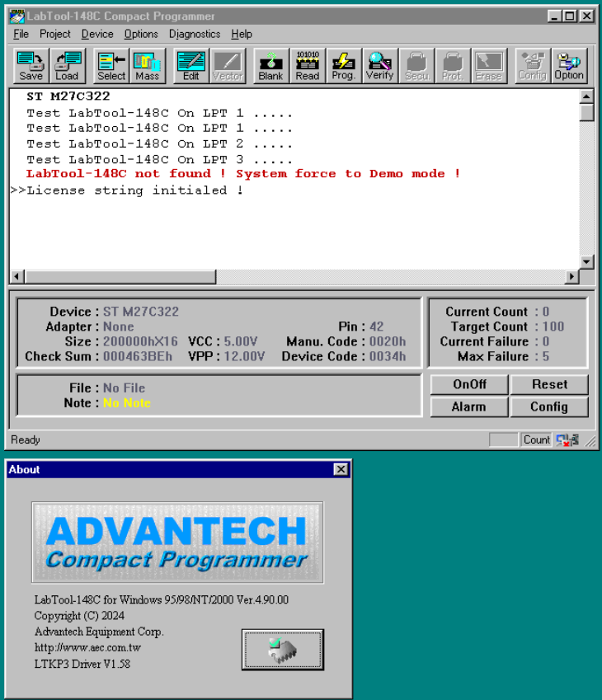Click the Adapter value 'None'
This screenshot has width=602, height=700.
tap(119, 327)
